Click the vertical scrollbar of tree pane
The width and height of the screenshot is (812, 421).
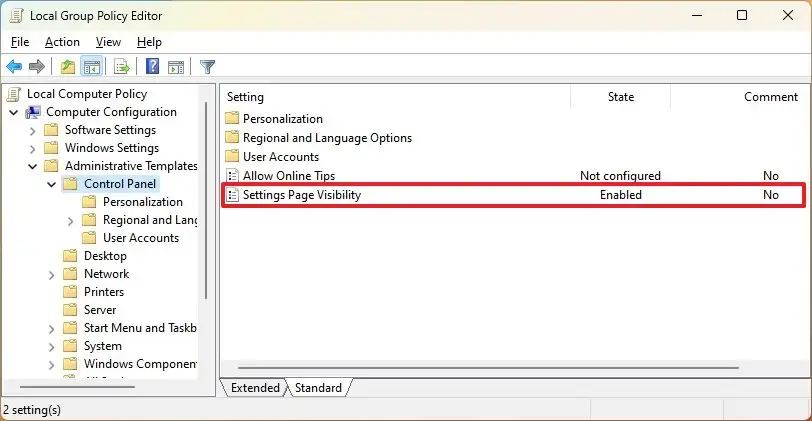click(x=207, y=199)
